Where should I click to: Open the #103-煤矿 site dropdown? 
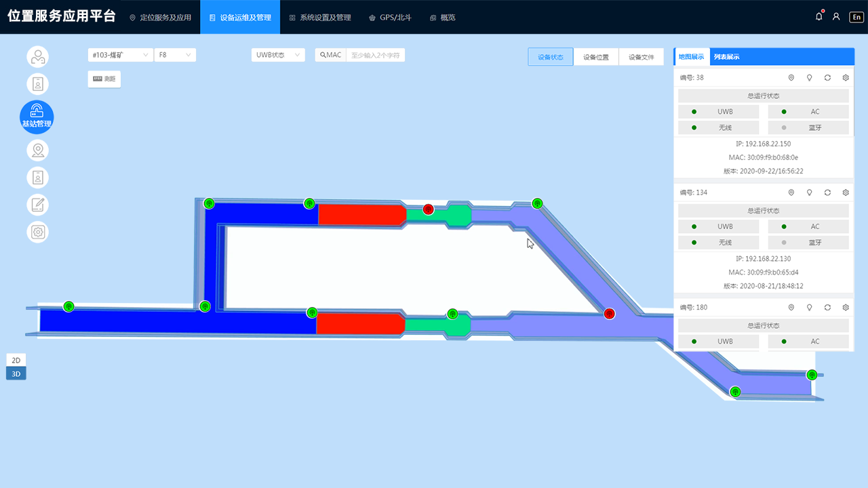click(121, 55)
